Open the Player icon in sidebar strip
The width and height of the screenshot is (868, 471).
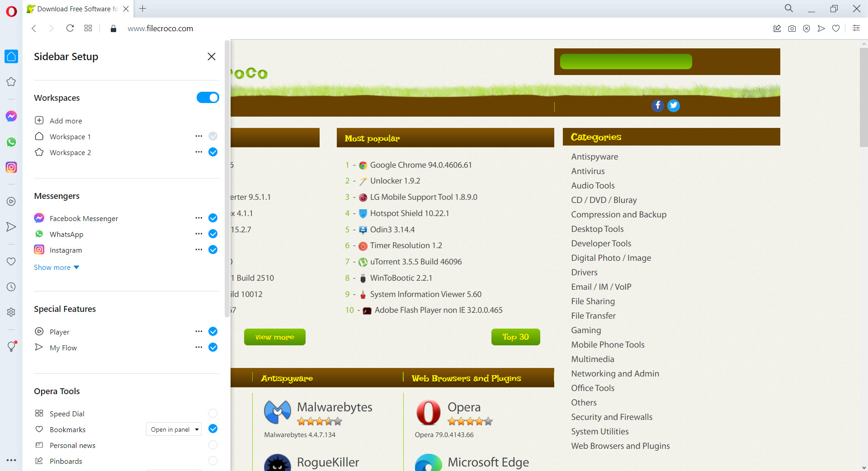pyautogui.click(x=11, y=202)
